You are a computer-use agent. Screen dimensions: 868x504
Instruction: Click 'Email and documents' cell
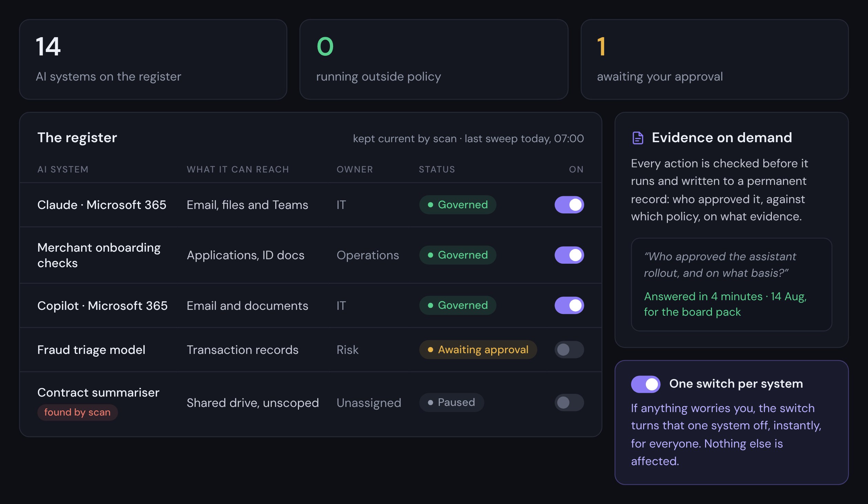pyautogui.click(x=247, y=306)
